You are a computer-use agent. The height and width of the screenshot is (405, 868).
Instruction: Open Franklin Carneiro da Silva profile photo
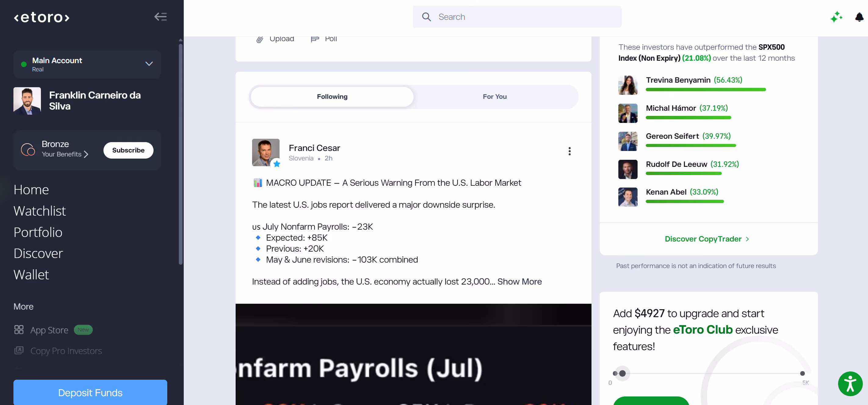coord(27,101)
